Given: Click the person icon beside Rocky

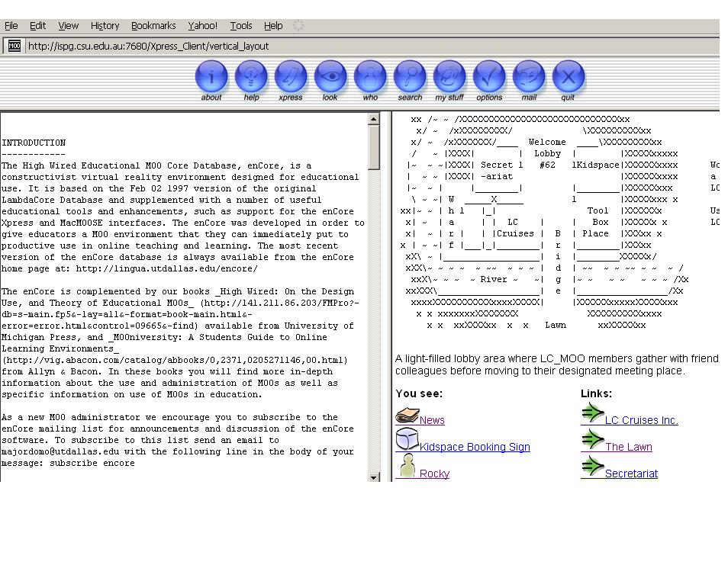Looking at the screenshot, I should (407, 466).
